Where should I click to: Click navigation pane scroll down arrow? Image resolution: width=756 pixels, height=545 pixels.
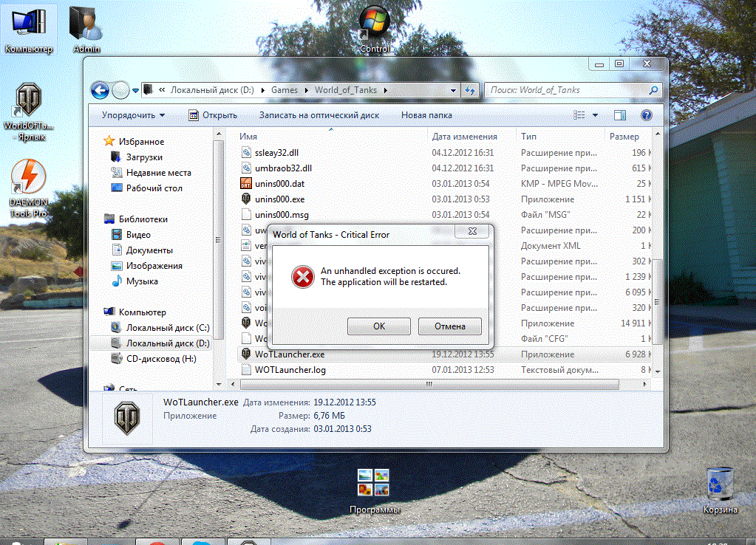(219, 384)
